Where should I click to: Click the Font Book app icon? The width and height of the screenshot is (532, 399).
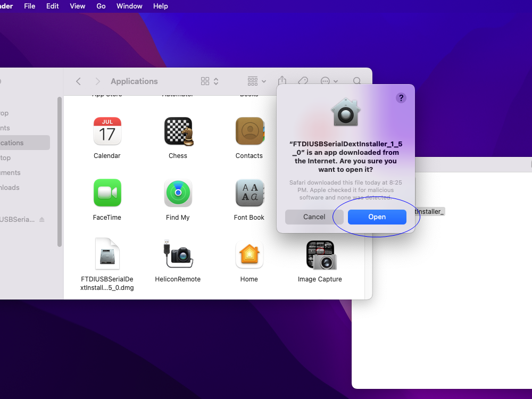[250, 193]
